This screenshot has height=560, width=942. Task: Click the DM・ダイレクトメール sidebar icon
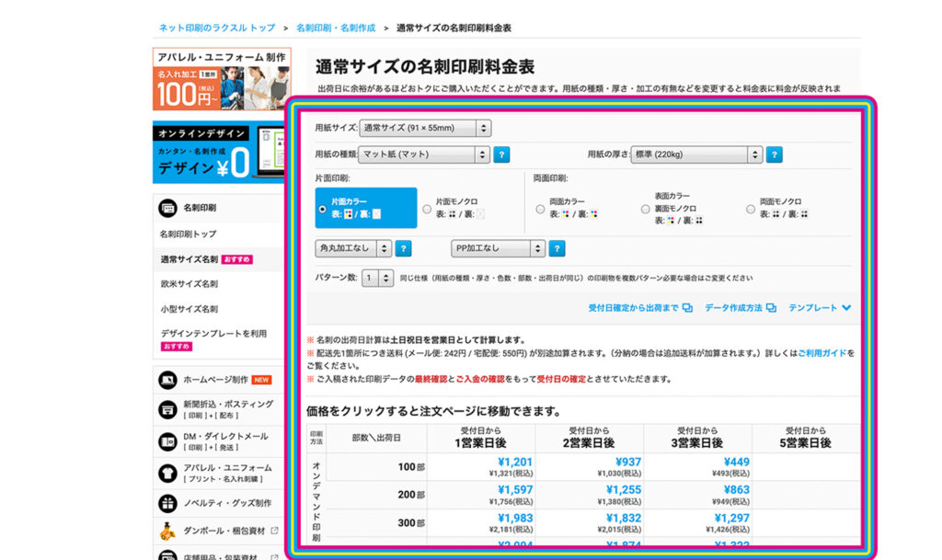click(167, 441)
